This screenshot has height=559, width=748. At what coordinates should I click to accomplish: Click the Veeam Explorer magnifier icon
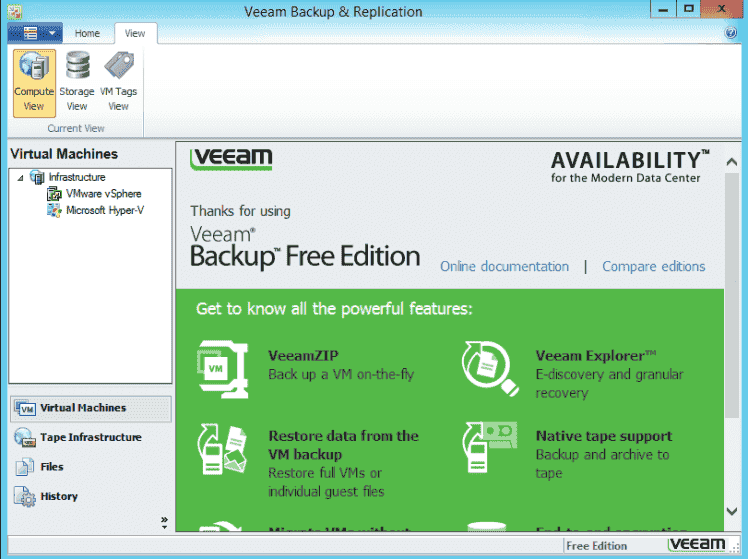pos(490,369)
